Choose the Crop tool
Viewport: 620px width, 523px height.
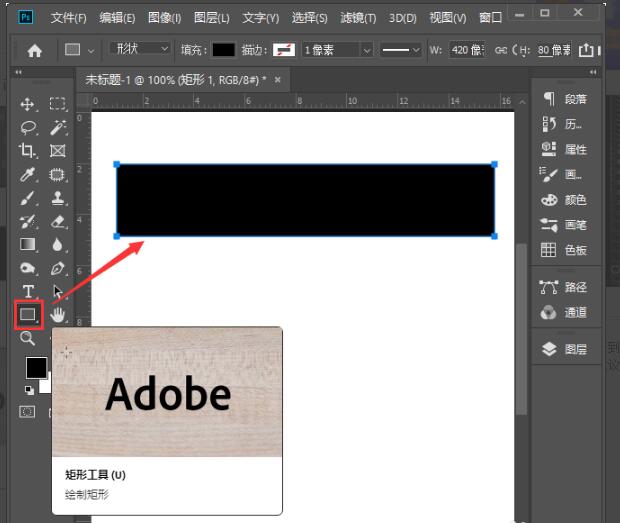[x=27, y=151]
